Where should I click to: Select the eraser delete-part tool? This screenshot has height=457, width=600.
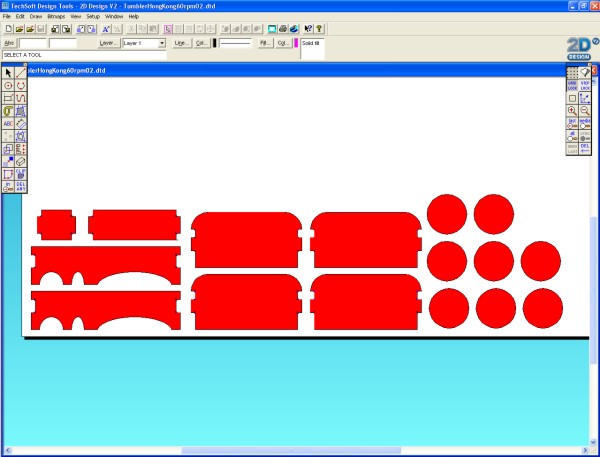click(21, 161)
